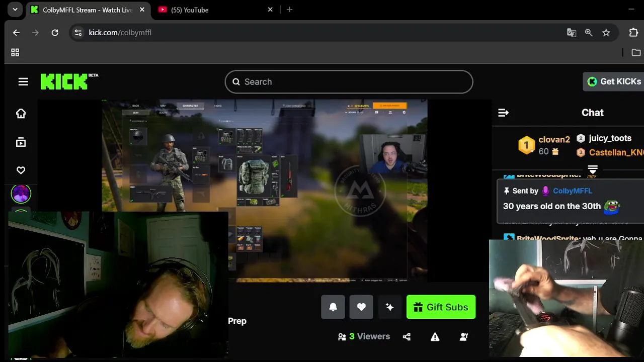Open the translate page icon

(x=572, y=33)
